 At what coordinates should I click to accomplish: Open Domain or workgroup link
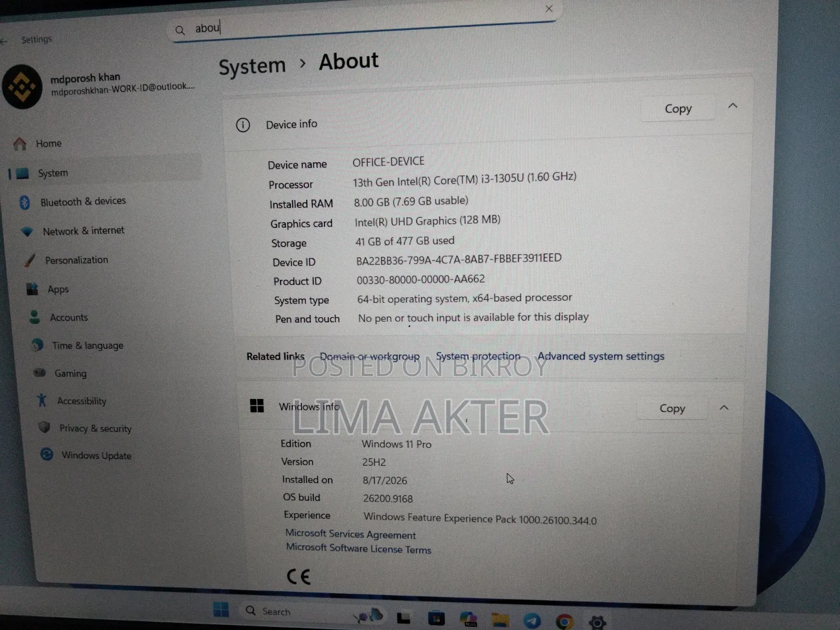[370, 356]
